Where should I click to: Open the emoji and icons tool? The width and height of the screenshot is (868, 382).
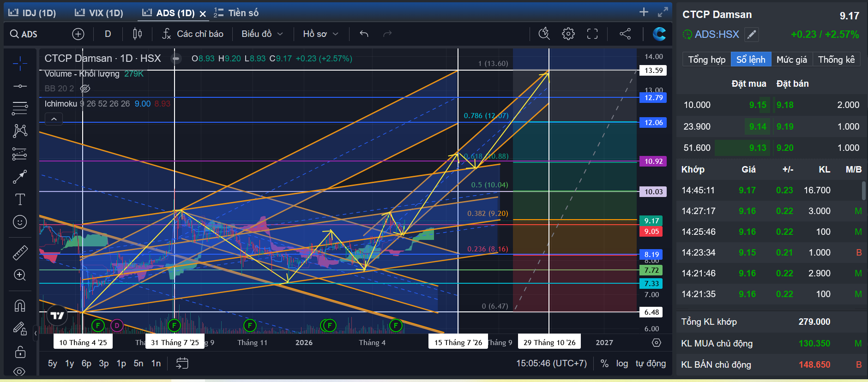tap(20, 222)
